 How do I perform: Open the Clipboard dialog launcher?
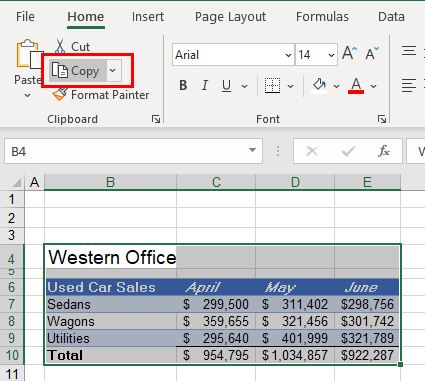point(156,119)
